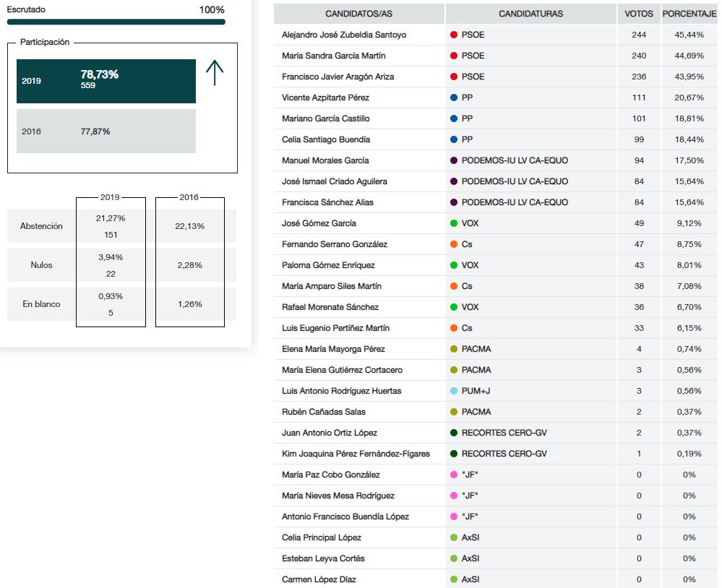Click the red PSOE dot for Alejandro José Zubeldia
Viewport: 722px width, 588px height.
tap(454, 35)
